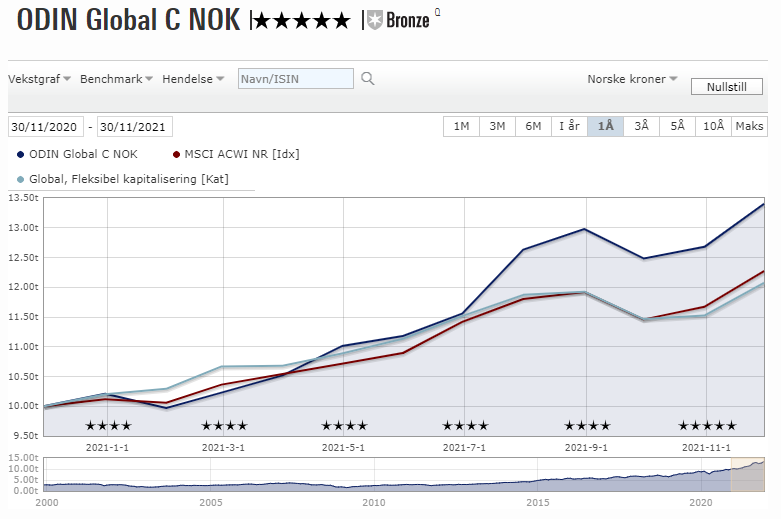Select the 3Å time range
This screenshot has width=781, height=519.
[x=641, y=127]
